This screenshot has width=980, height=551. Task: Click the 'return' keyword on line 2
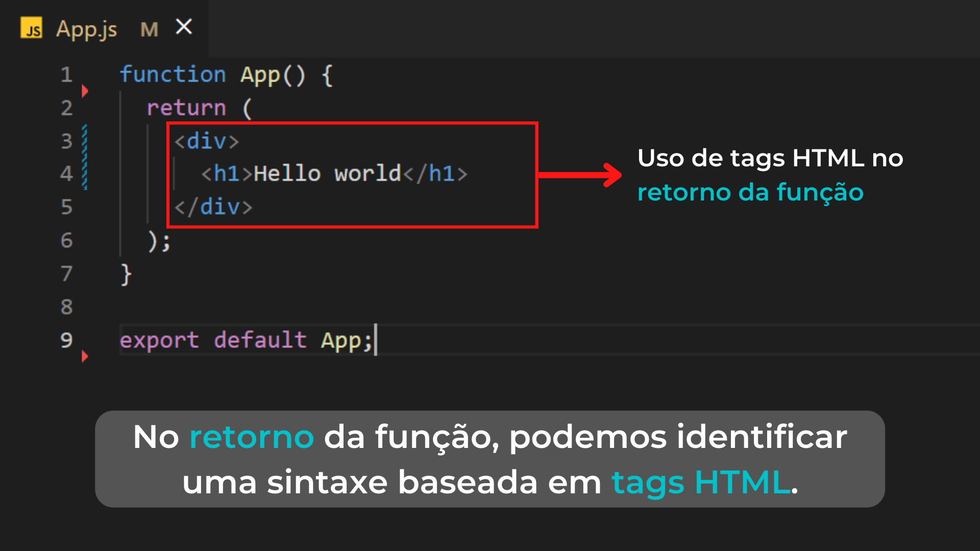click(186, 108)
